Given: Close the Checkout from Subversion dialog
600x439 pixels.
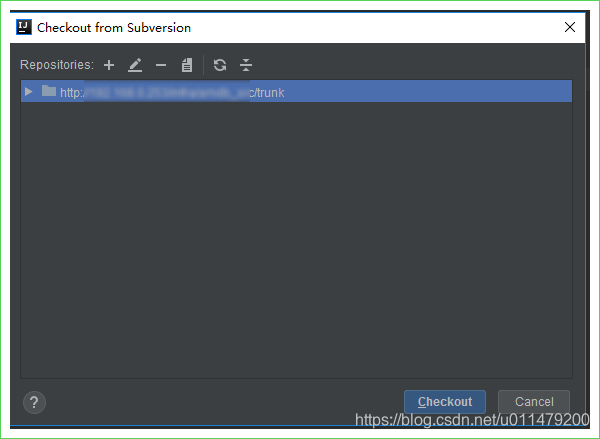Looking at the screenshot, I should pos(570,27).
